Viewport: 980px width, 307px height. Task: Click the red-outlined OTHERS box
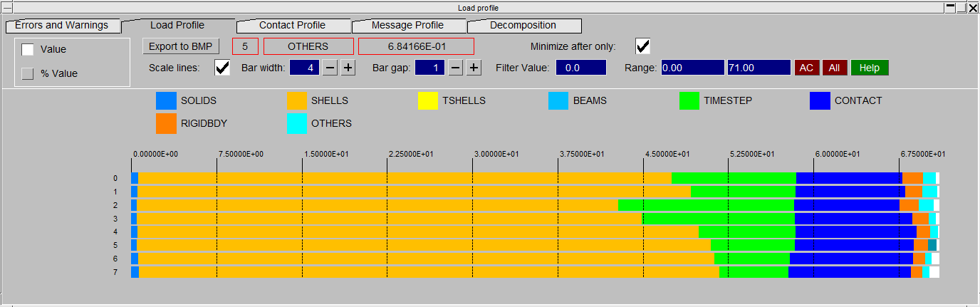pos(308,46)
